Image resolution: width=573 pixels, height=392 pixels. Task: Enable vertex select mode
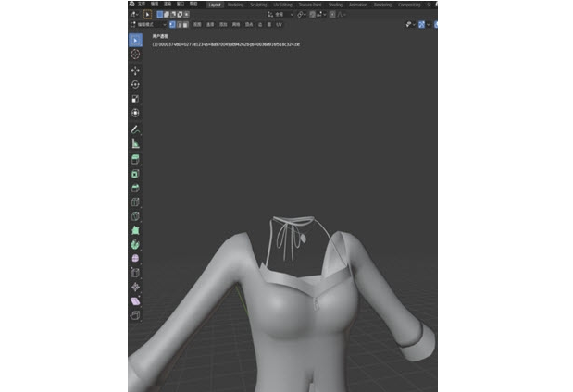coord(171,25)
